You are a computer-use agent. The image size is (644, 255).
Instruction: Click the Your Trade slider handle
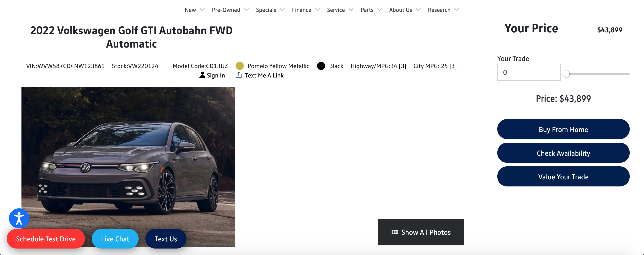coord(566,74)
